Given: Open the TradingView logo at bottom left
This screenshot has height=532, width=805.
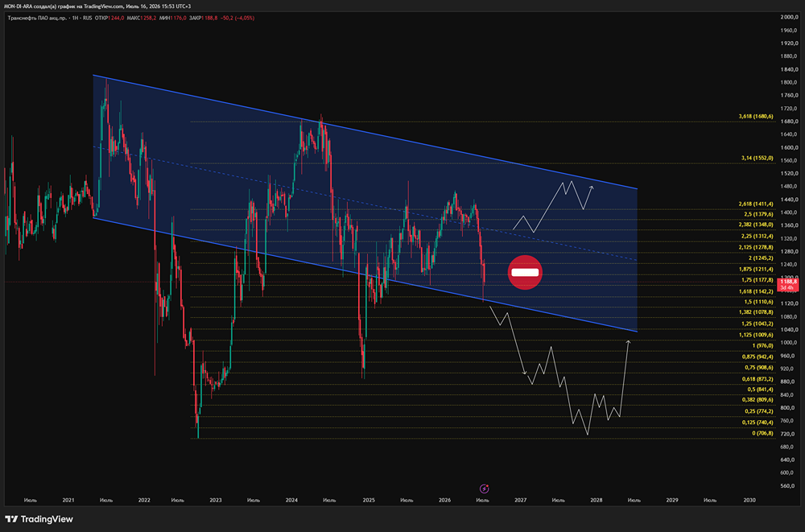Looking at the screenshot, I should pos(39,519).
